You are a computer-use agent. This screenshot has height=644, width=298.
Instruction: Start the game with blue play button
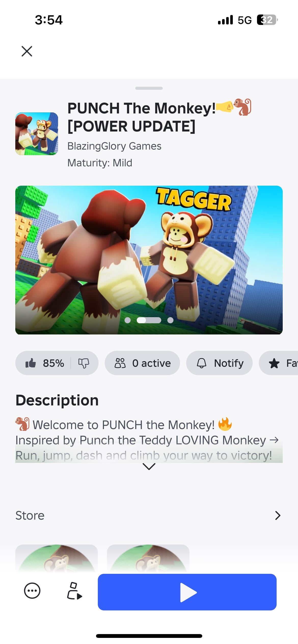tap(187, 592)
